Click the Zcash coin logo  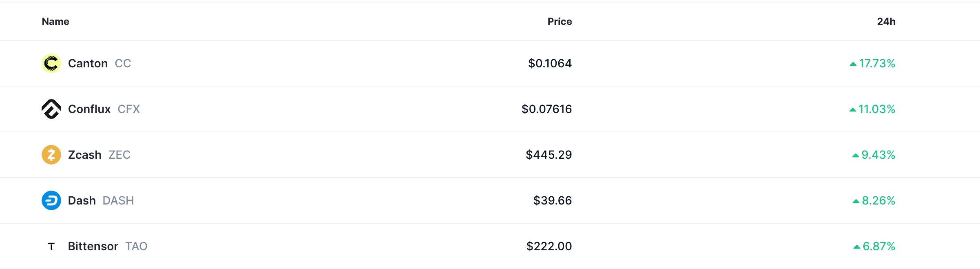[x=51, y=155]
